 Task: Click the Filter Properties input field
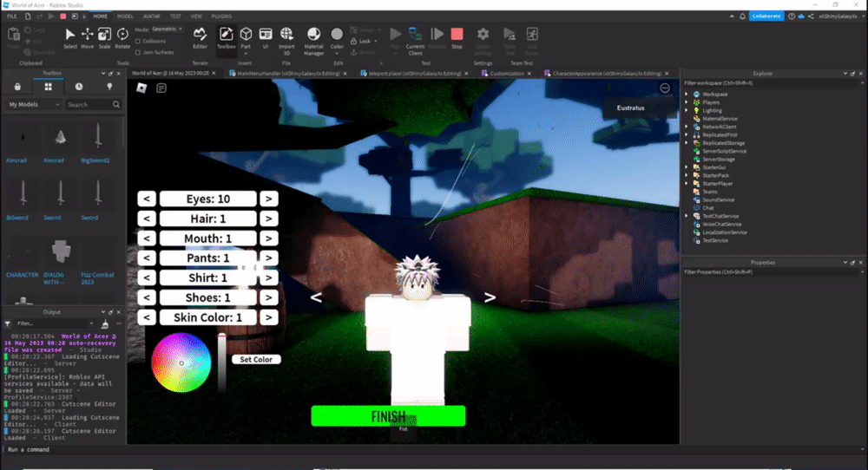click(x=773, y=272)
